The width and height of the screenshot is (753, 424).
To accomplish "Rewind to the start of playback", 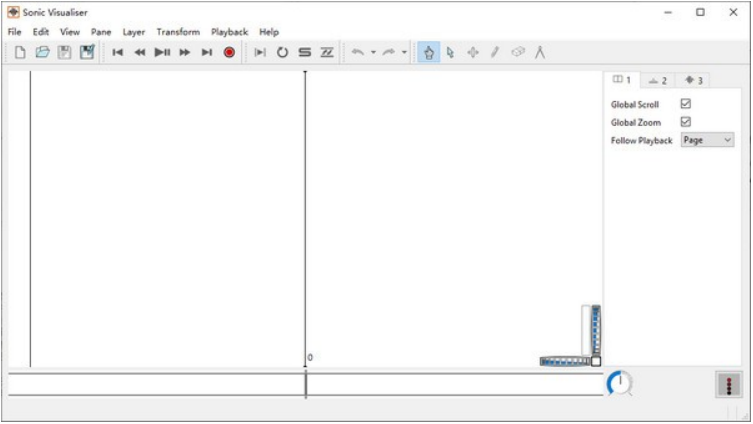I will tap(118, 52).
